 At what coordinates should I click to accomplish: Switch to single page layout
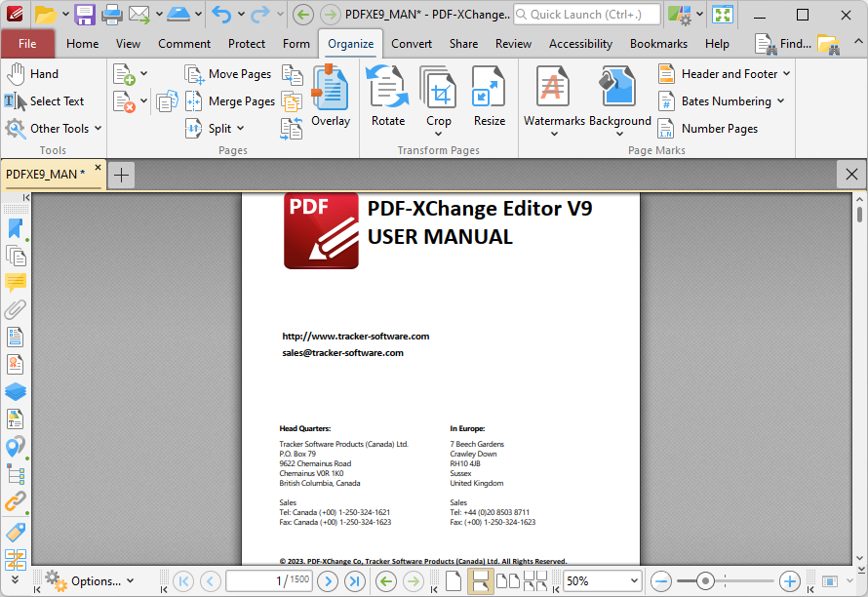(454, 581)
